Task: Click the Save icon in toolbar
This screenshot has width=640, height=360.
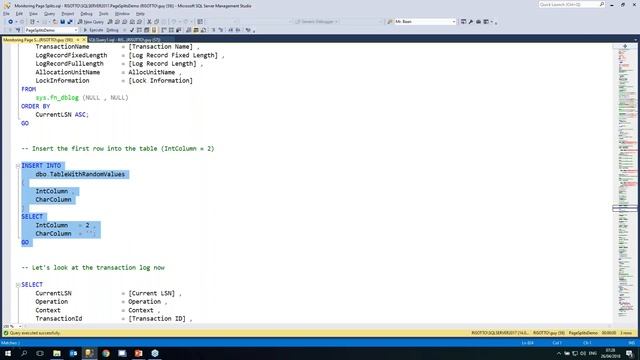Action: click(x=62, y=22)
